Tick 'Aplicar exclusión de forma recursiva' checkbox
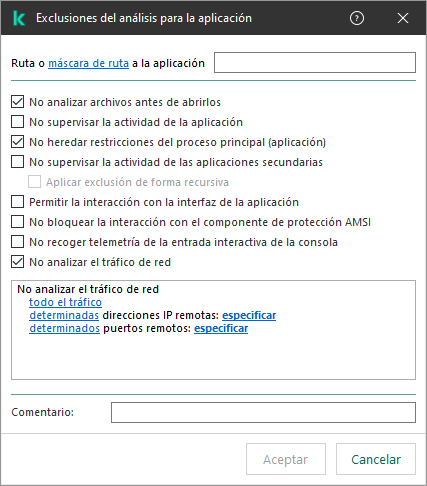The height and width of the screenshot is (486, 427). pos(34,182)
